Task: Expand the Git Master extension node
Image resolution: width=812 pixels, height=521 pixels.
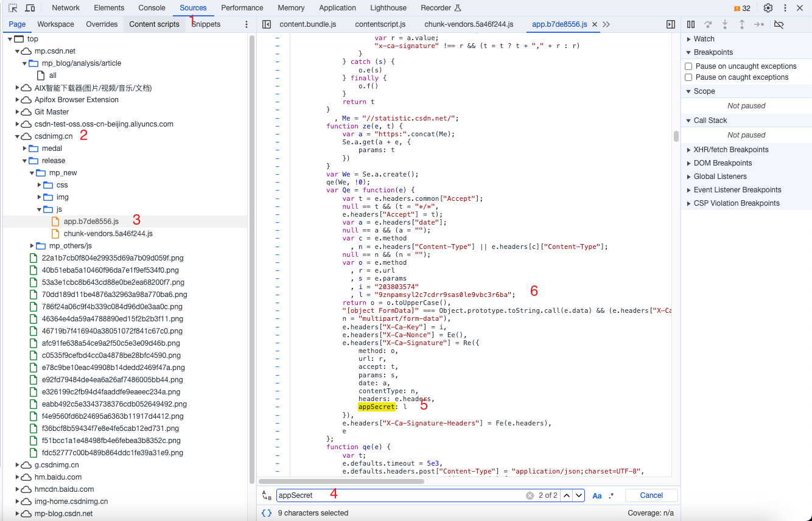Action: pos(18,112)
